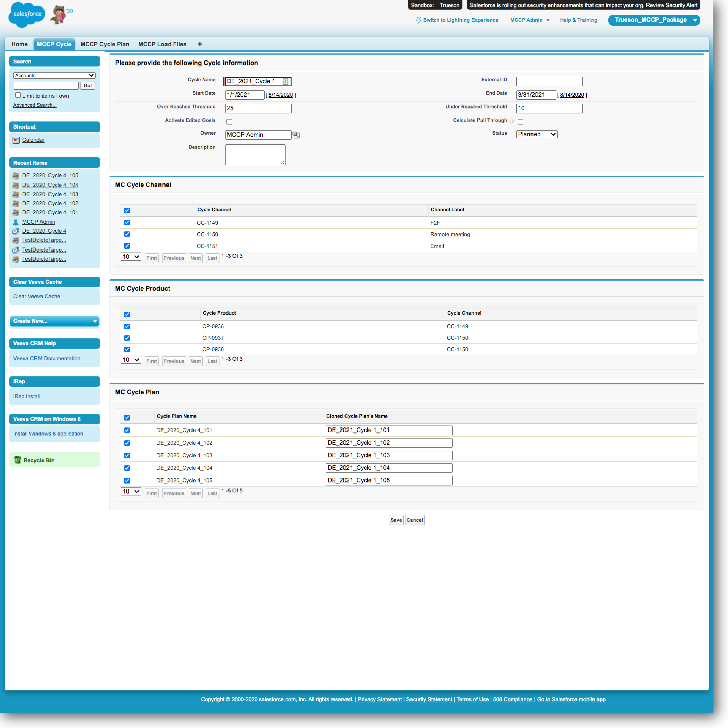The image size is (728, 728).
Task: Click Install Windows 8 application link
Action: pyautogui.click(x=48, y=434)
